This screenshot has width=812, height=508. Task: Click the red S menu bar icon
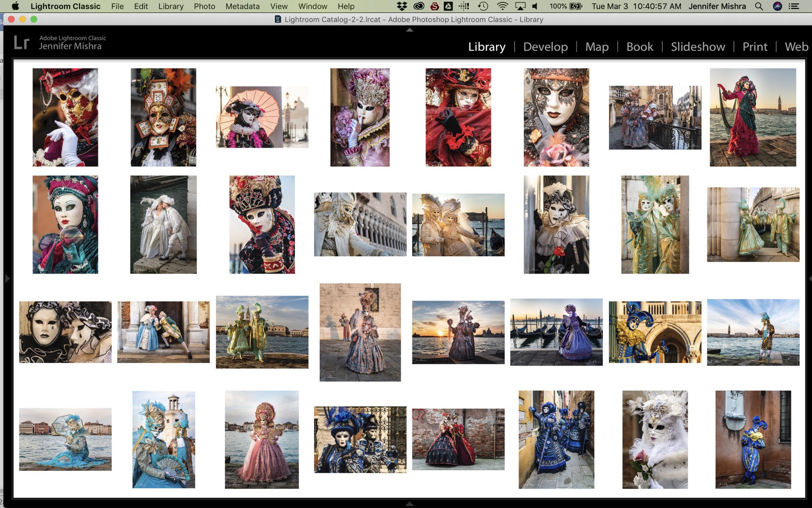435,6
